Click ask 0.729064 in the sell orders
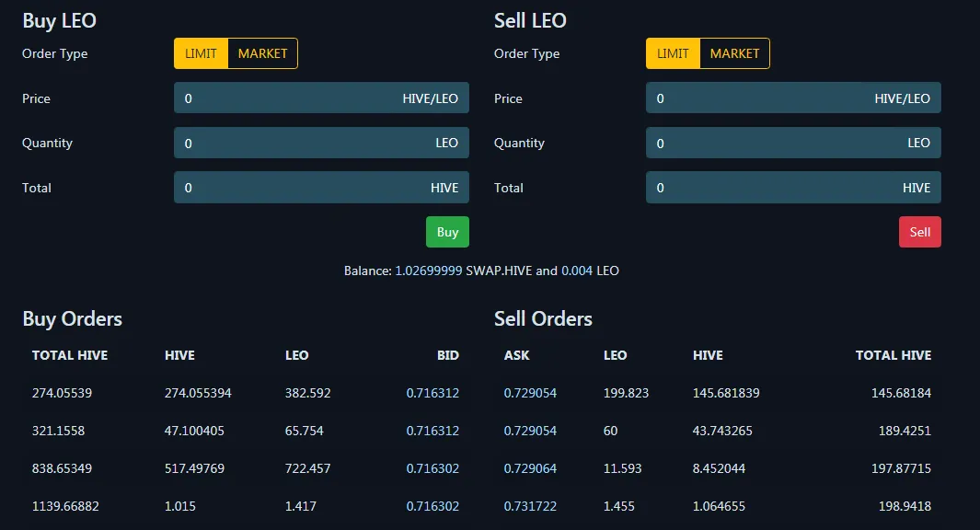The width and height of the screenshot is (980, 530). click(530, 468)
